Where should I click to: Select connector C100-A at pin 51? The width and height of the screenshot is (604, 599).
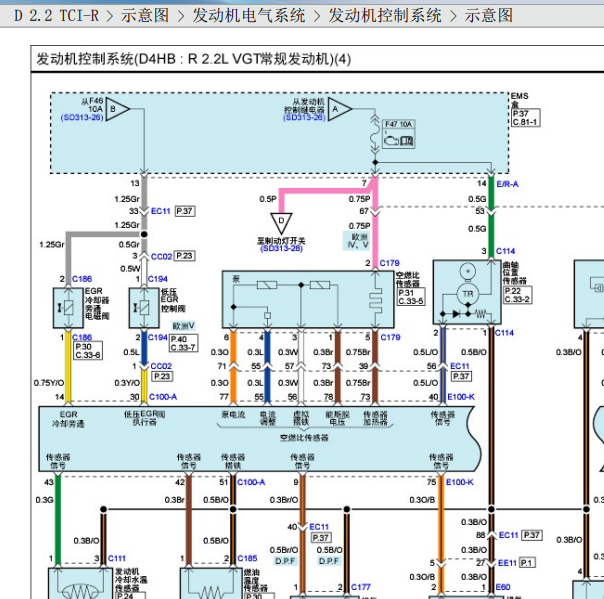(251, 482)
